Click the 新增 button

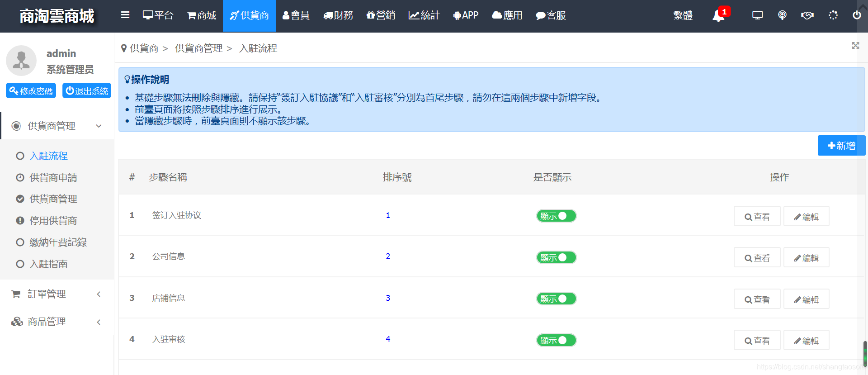[x=841, y=146]
